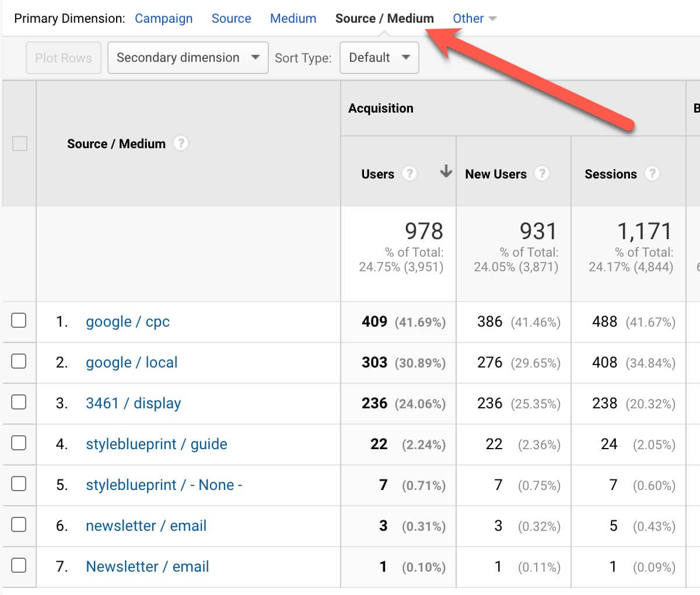Image resolution: width=700 pixels, height=595 pixels.
Task: Click the New Users column header label
Action: (496, 174)
